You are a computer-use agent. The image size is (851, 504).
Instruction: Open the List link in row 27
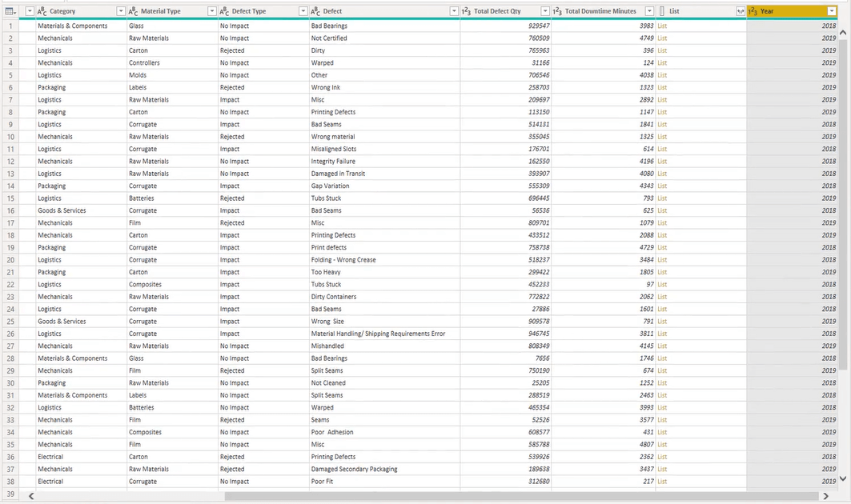pos(662,346)
